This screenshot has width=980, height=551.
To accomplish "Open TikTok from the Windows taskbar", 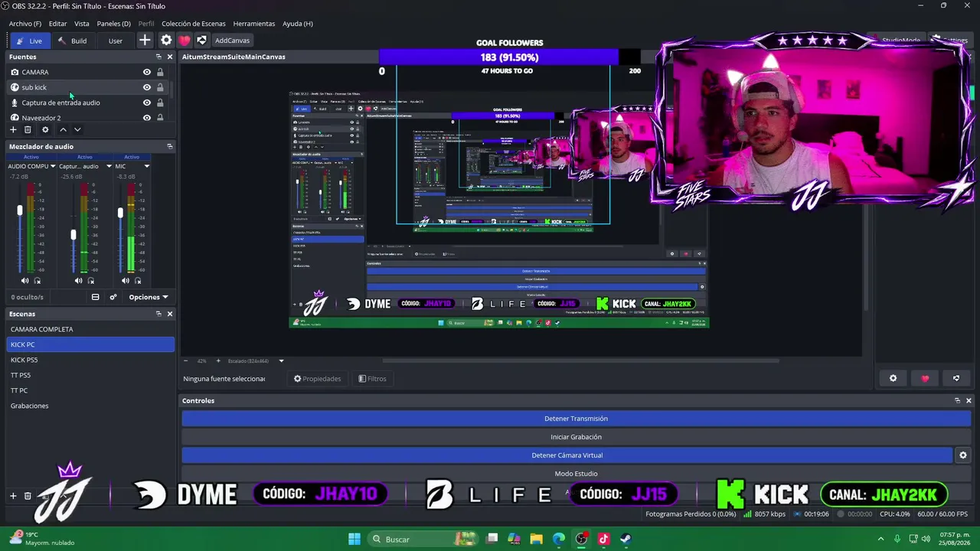I will click(603, 539).
